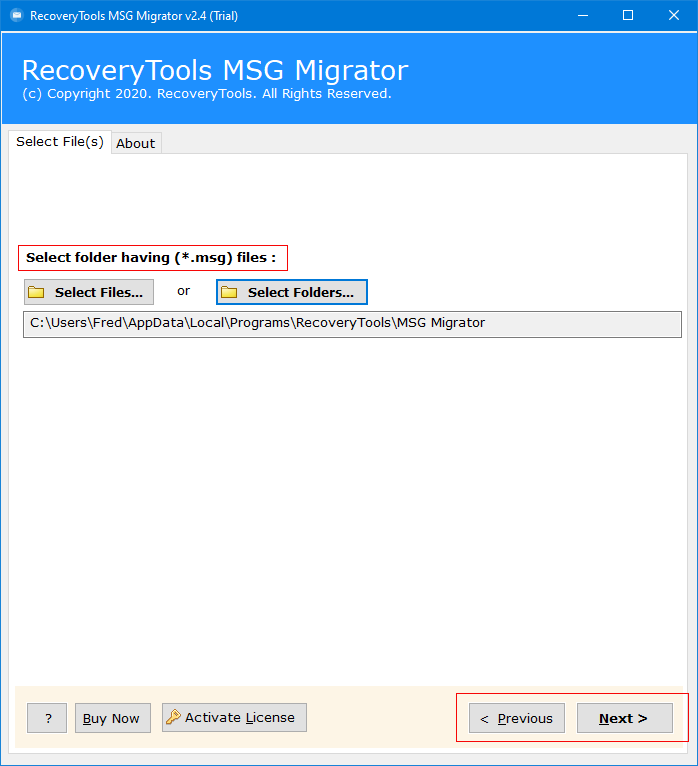Click the Select Files button

pos(89,292)
